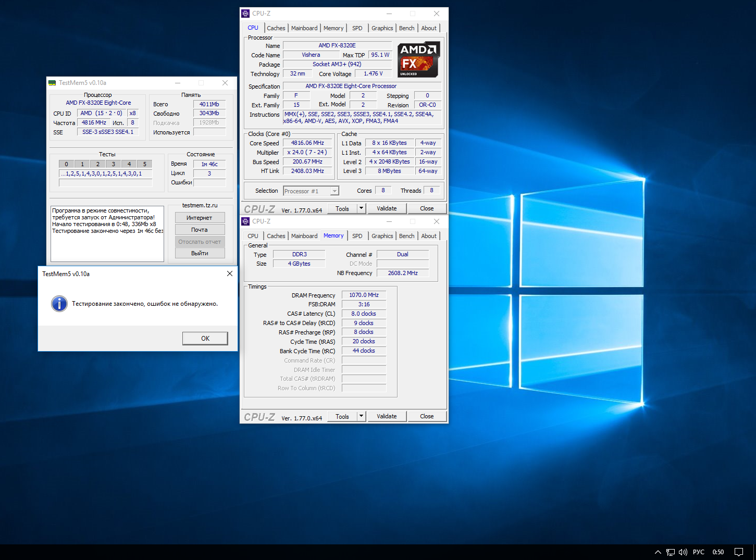Click Validate in the top CPU-Z window
This screenshot has height=560, width=756.
click(387, 208)
